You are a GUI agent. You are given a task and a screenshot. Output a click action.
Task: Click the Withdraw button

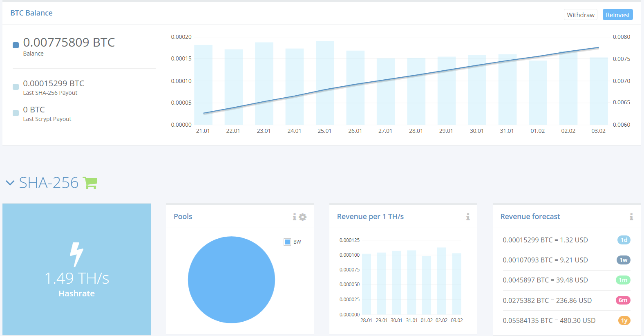point(580,15)
